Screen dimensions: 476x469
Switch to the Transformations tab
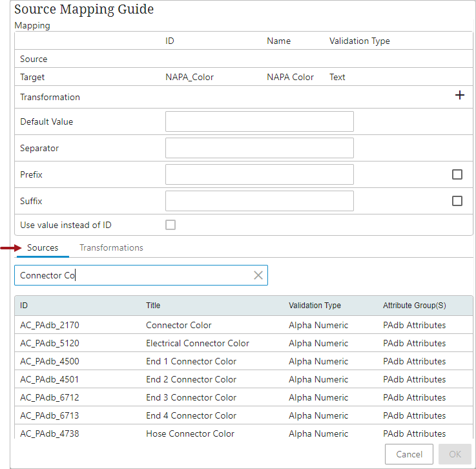[111, 247]
